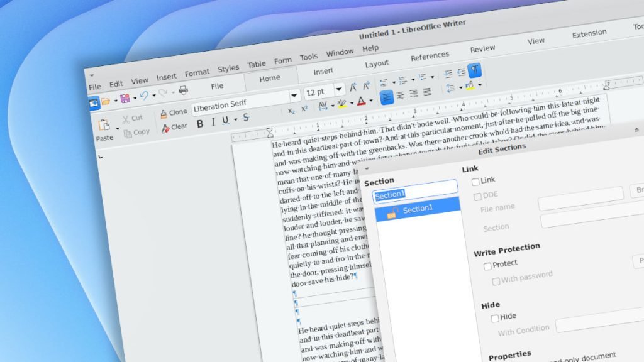The width and height of the screenshot is (644, 362).
Task: Print the document using the printer icon
Action: [183, 90]
